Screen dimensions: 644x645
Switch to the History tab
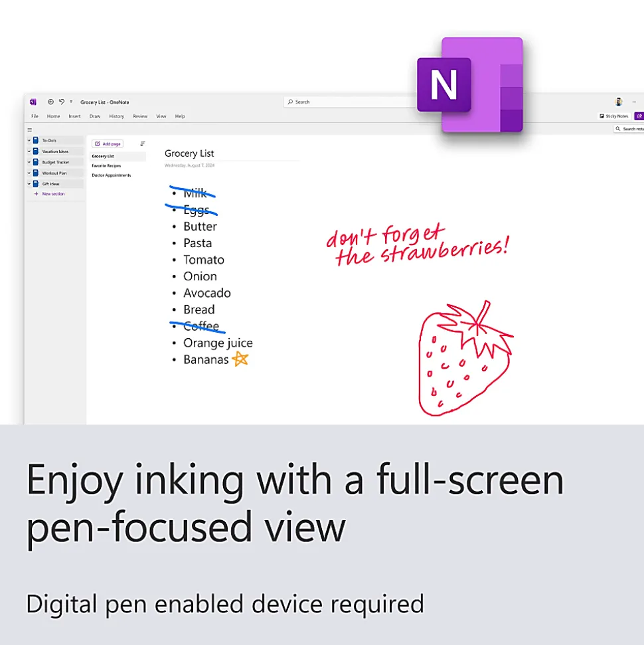tap(116, 116)
